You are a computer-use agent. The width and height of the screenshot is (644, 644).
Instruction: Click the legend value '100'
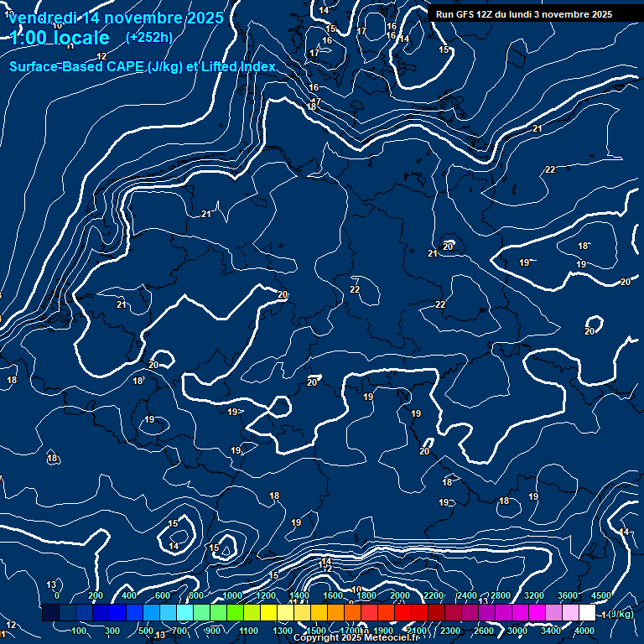click(79, 631)
